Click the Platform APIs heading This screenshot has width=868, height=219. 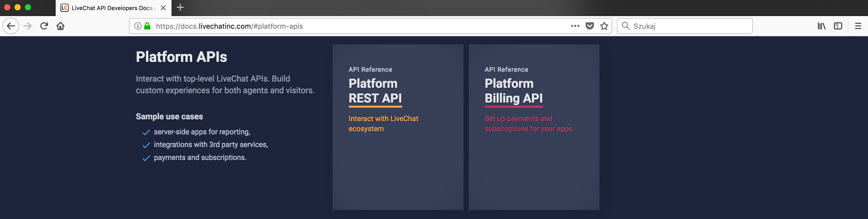coord(181,57)
